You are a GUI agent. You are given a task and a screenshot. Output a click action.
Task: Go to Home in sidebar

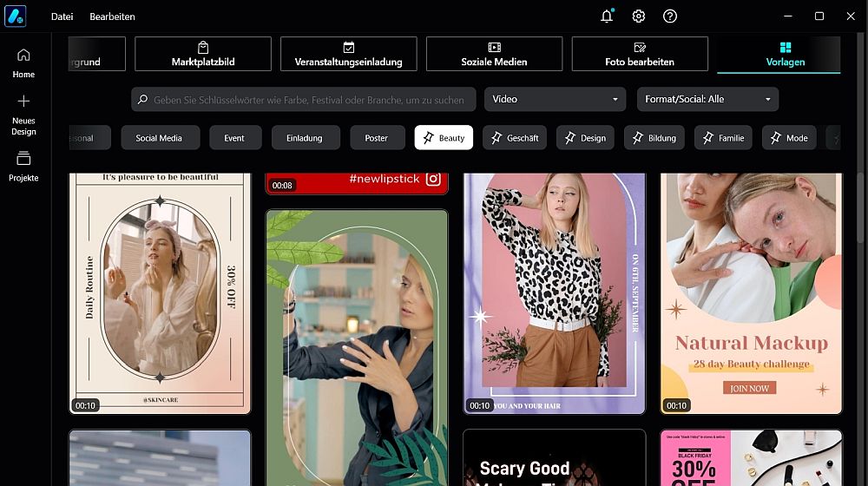tap(23, 63)
